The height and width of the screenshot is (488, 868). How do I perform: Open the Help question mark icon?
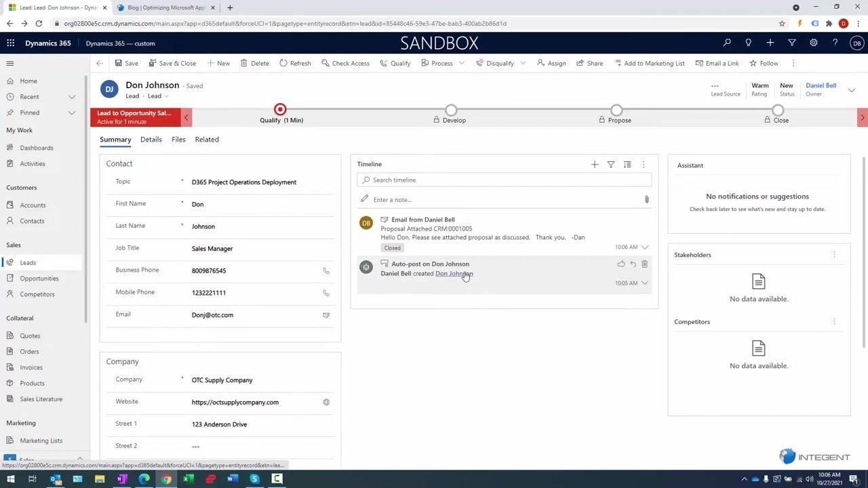835,43
